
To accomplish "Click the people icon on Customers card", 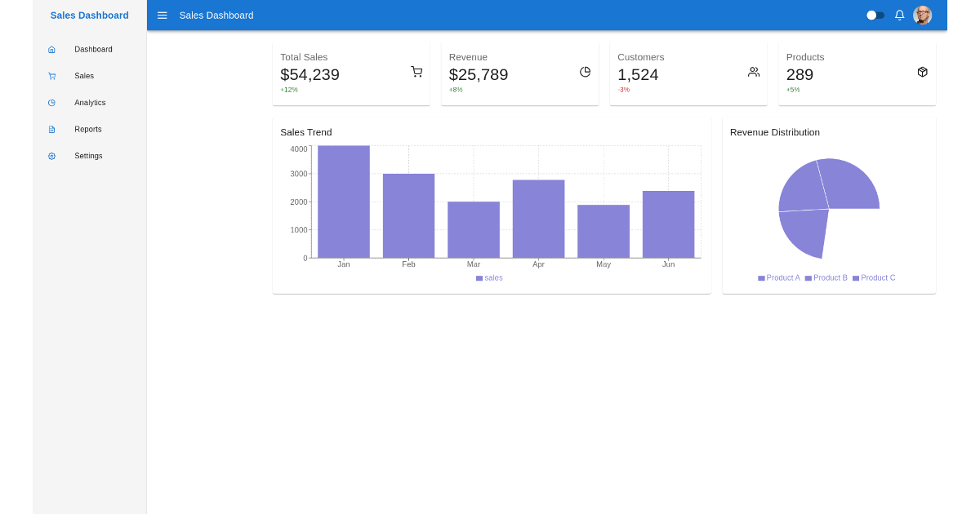I will point(754,72).
